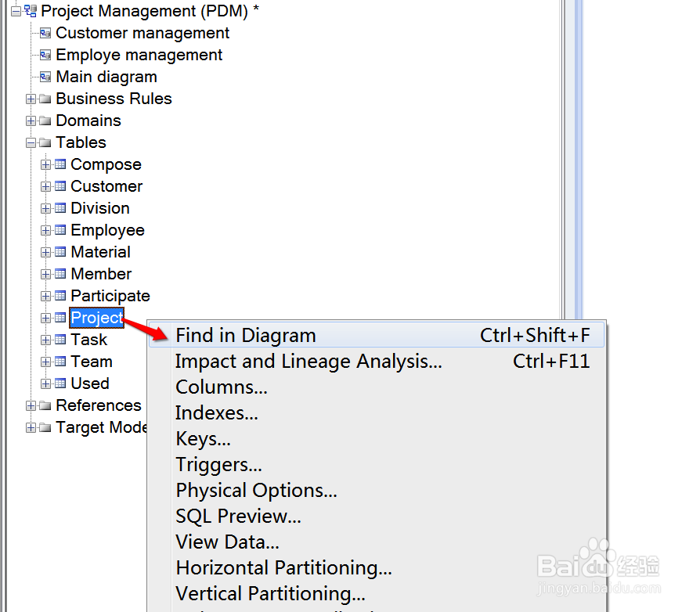
Task: Collapse the Tables folder
Action: click(31, 142)
